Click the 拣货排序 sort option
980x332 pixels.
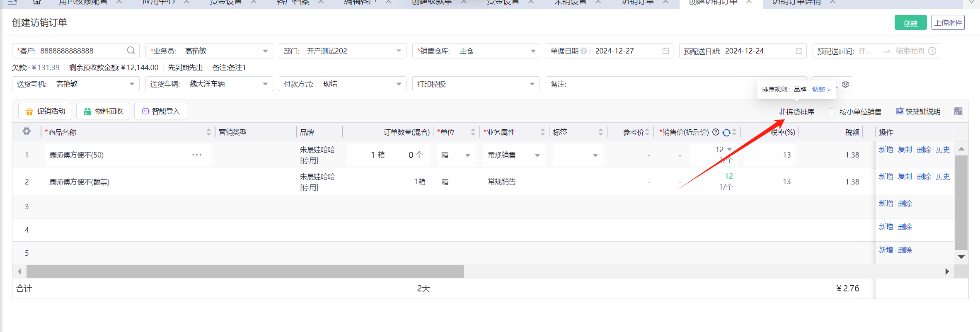(x=796, y=111)
